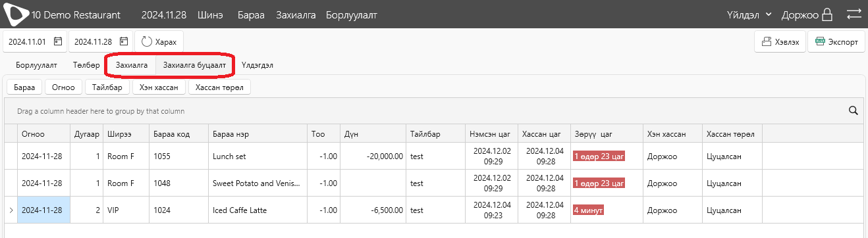This screenshot has height=238, width=868.
Task: Select the Lunch set row cell
Action: coord(258,157)
